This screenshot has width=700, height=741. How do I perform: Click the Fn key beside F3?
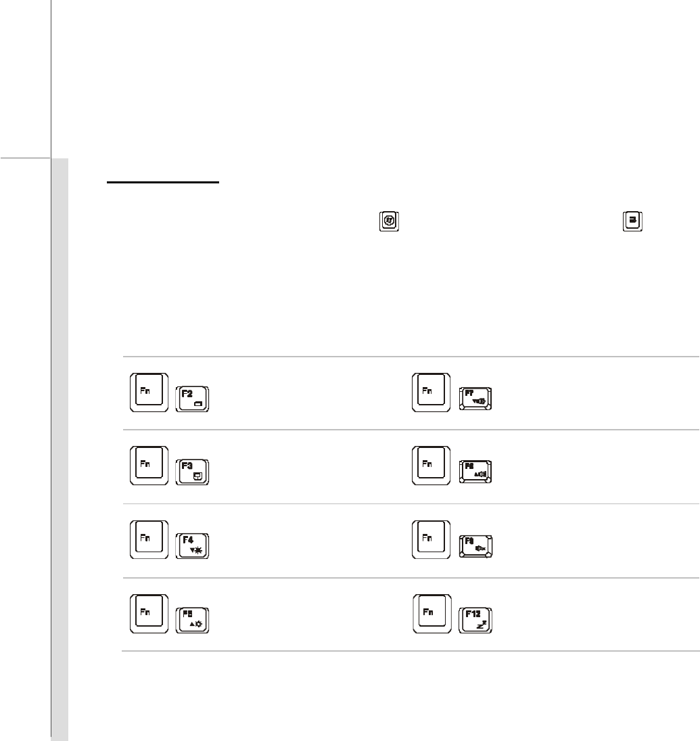point(148,465)
